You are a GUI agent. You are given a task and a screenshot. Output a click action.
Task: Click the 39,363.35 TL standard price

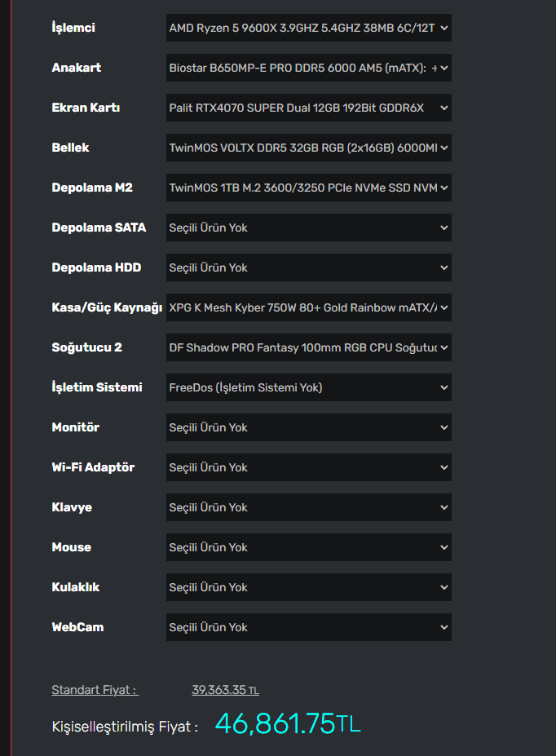tap(225, 690)
